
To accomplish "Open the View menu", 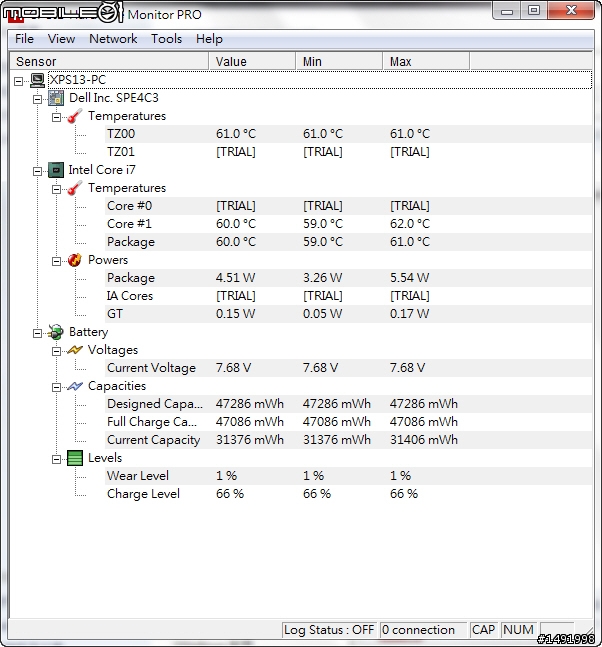I will point(61,39).
